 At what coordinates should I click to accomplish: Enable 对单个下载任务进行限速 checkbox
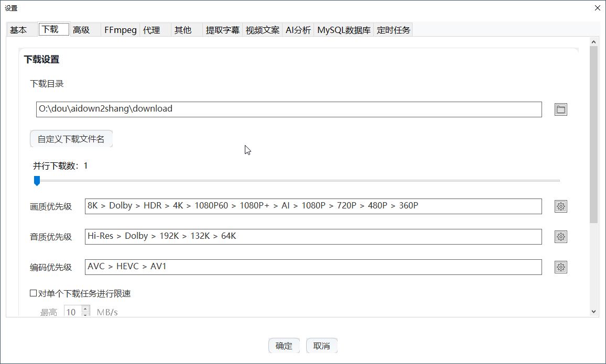pos(34,294)
